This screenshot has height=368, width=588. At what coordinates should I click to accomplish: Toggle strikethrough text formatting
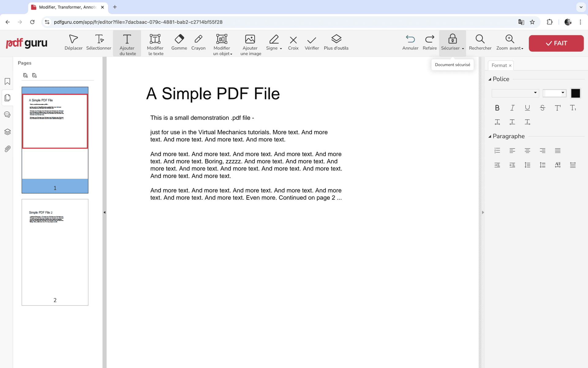542,108
